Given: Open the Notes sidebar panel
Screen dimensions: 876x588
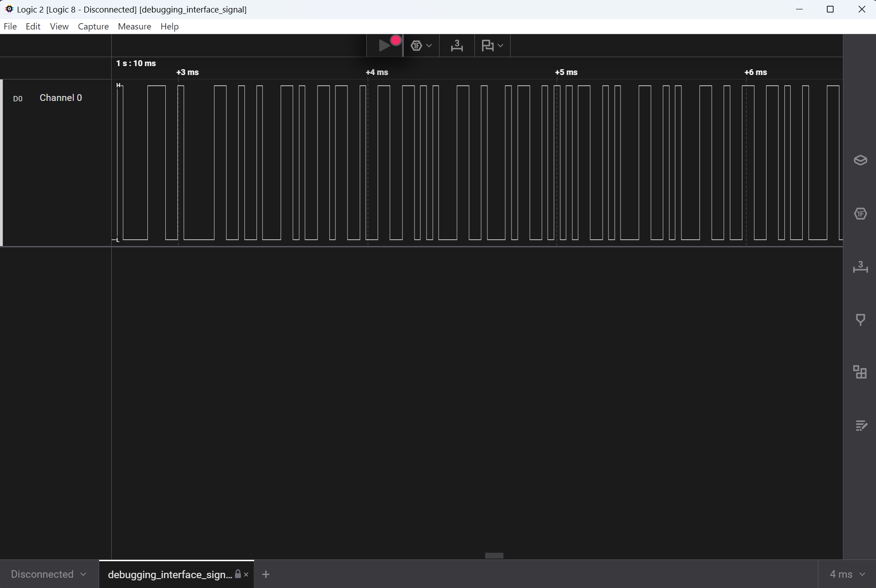Looking at the screenshot, I should coord(860,425).
